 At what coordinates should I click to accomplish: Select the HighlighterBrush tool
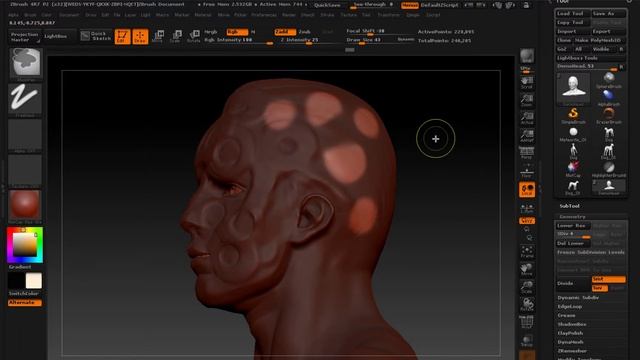[x=609, y=169]
